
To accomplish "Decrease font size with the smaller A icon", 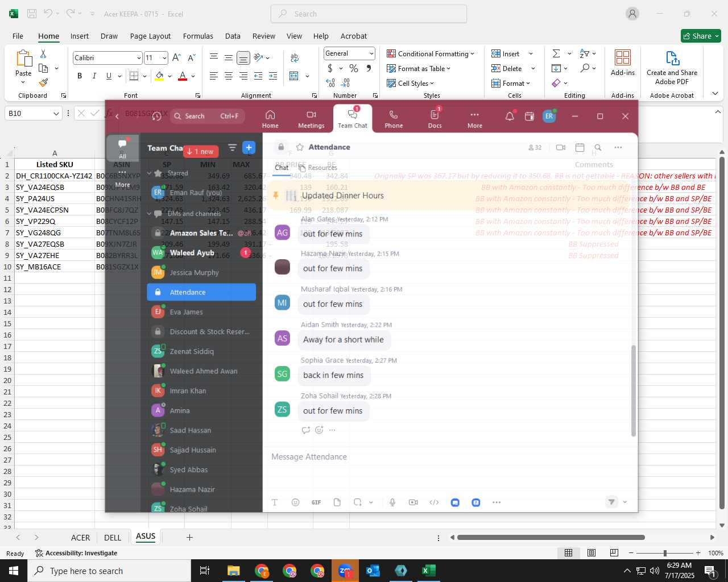I will [191, 58].
